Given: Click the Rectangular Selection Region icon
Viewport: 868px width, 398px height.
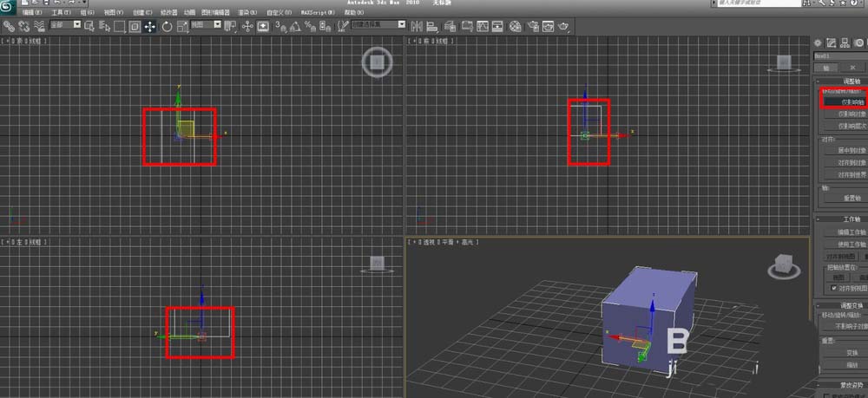Looking at the screenshot, I should pyautogui.click(x=120, y=26).
